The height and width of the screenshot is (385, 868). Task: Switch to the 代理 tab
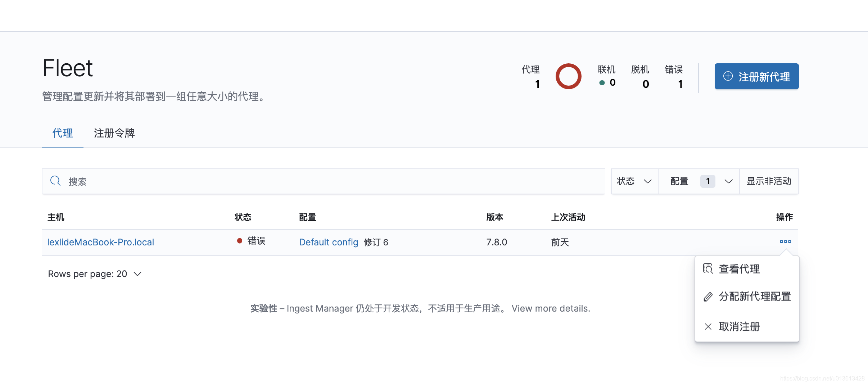click(x=63, y=133)
